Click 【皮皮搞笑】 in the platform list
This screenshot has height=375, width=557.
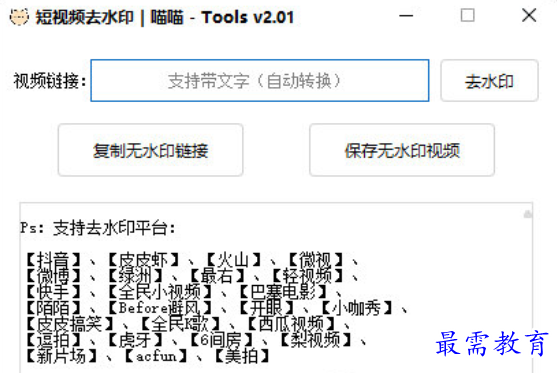tap(70, 324)
